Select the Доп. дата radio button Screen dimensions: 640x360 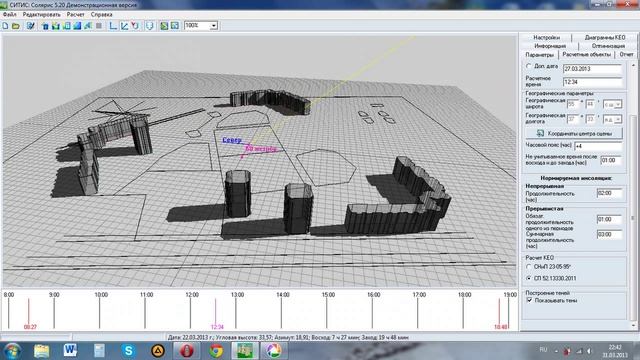[x=529, y=66]
